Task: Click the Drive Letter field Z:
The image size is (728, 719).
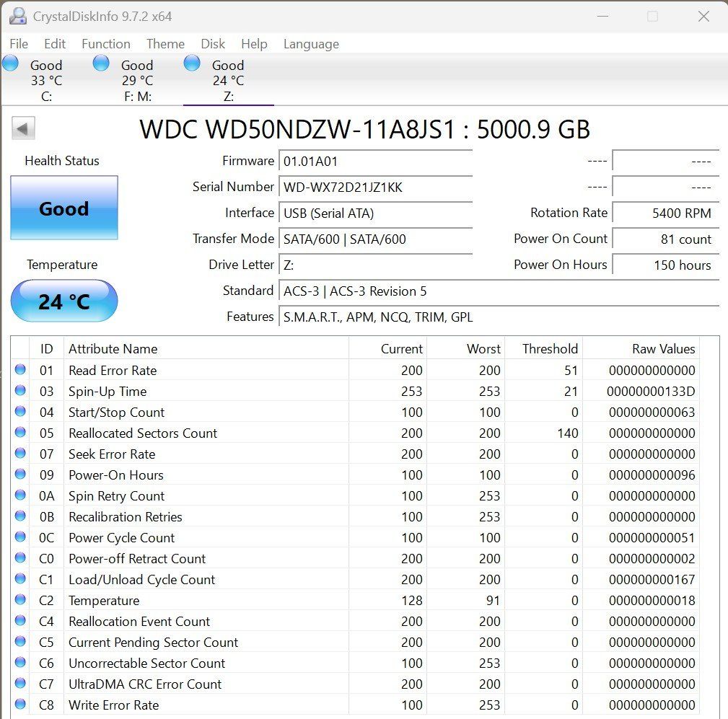Action: pos(376,265)
